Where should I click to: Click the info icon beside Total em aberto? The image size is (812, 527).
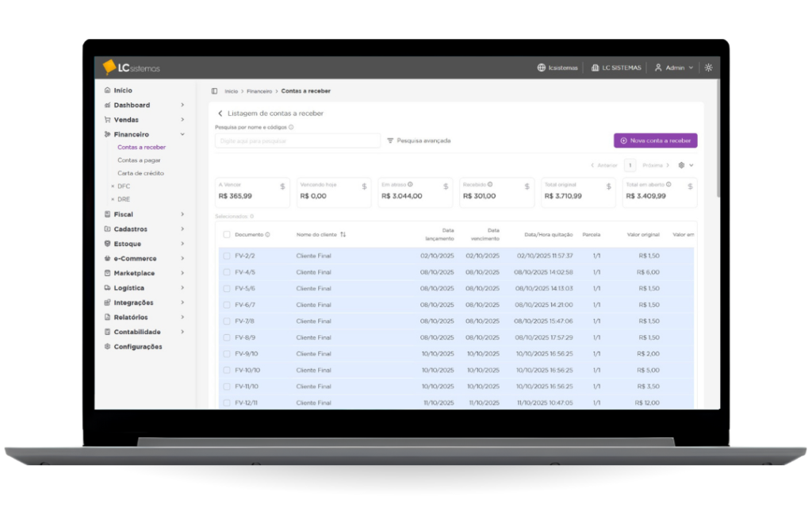(668, 184)
